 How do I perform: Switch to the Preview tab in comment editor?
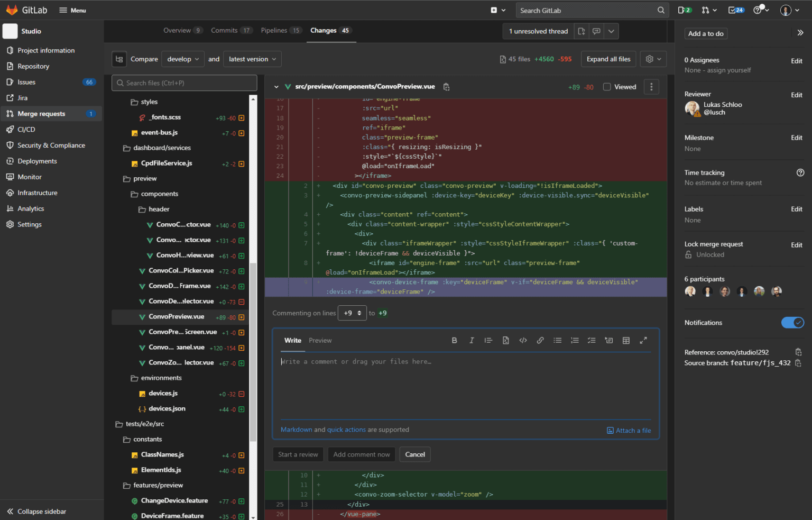click(x=320, y=341)
